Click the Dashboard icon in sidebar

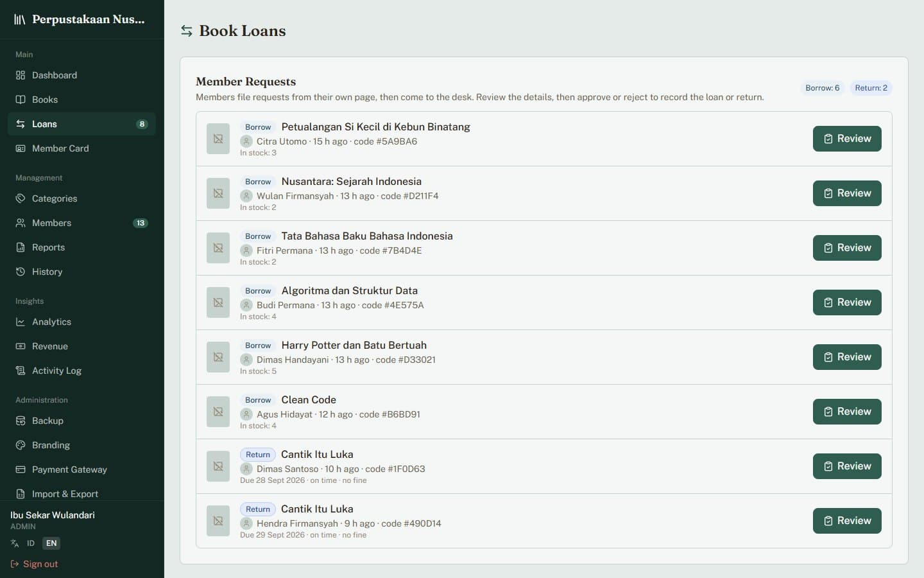21,75
